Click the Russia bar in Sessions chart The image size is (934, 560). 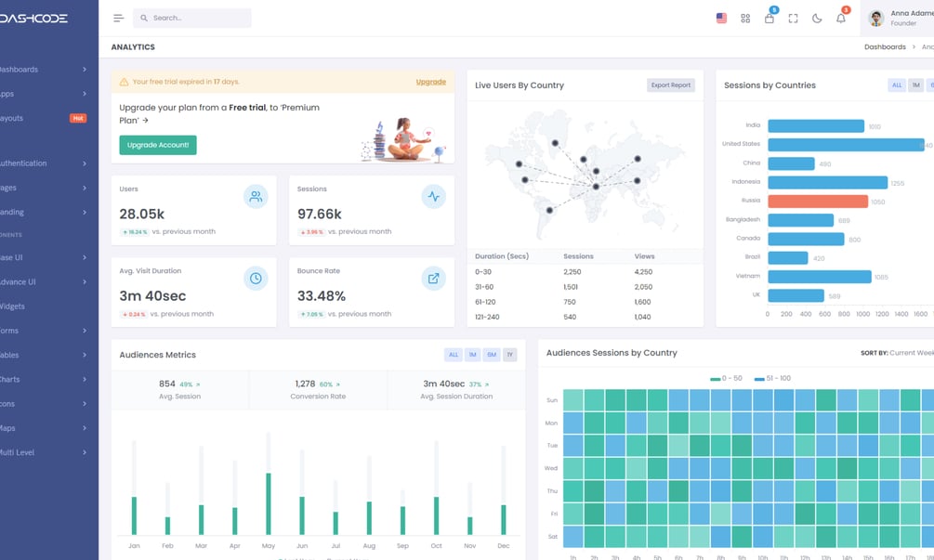tap(818, 202)
